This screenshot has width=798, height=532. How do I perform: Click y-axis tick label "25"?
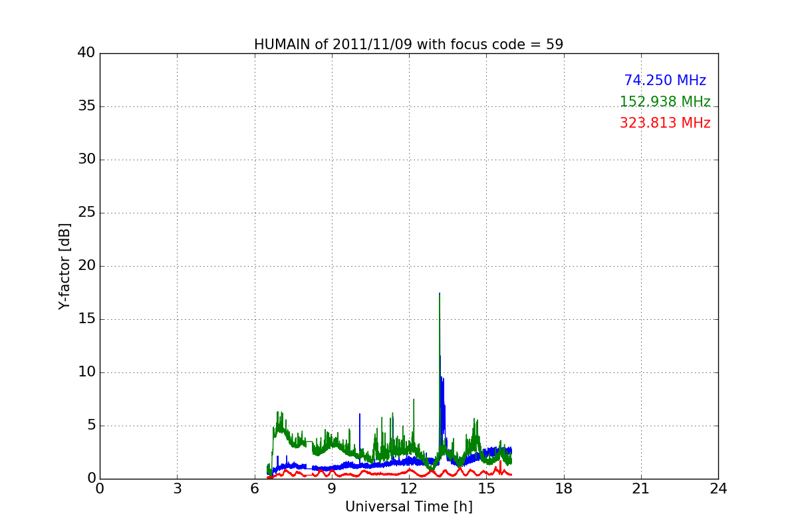86,213
